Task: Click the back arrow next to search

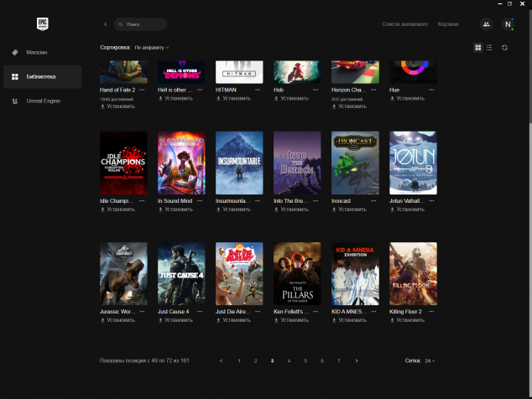Action: coord(105,24)
